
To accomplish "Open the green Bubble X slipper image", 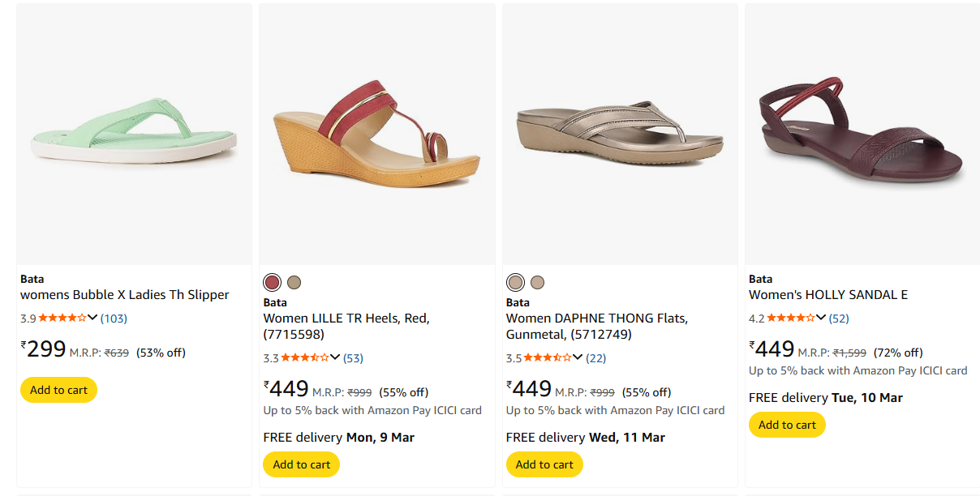I will coord(134,135).
